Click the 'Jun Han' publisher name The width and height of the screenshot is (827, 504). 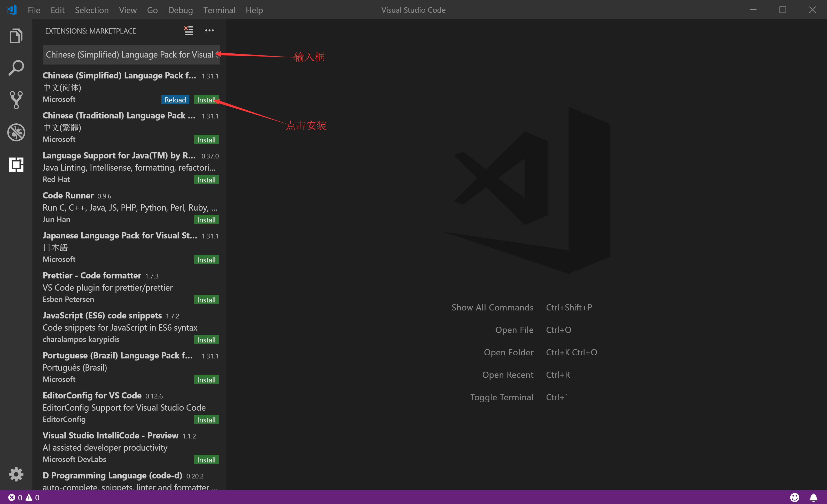(x=56, y=219)
